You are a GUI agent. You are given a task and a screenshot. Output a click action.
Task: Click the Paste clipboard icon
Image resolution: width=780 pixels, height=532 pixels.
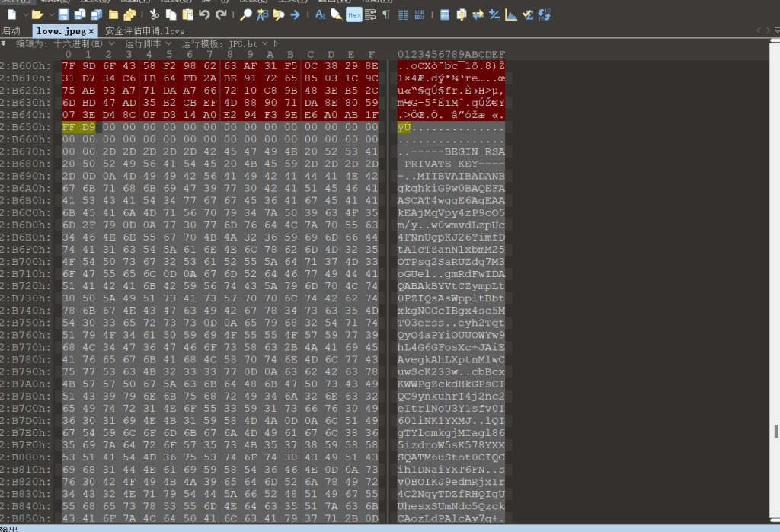pyautogui.click(x=187, y=14)
